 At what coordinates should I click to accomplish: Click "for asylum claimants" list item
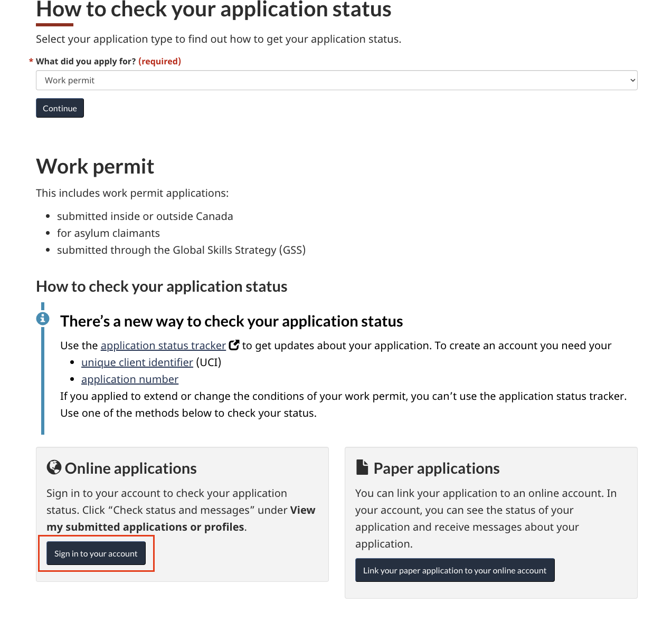[108, 233]
